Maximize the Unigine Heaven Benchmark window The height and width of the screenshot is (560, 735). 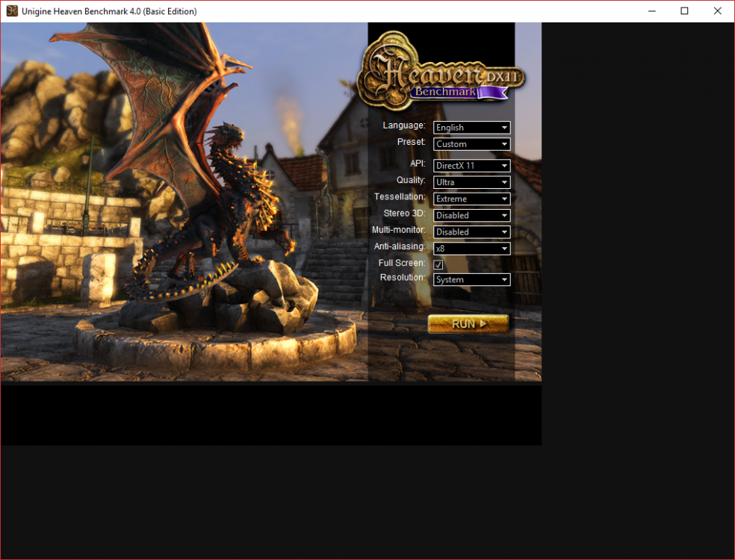click(x=684, y=10)
